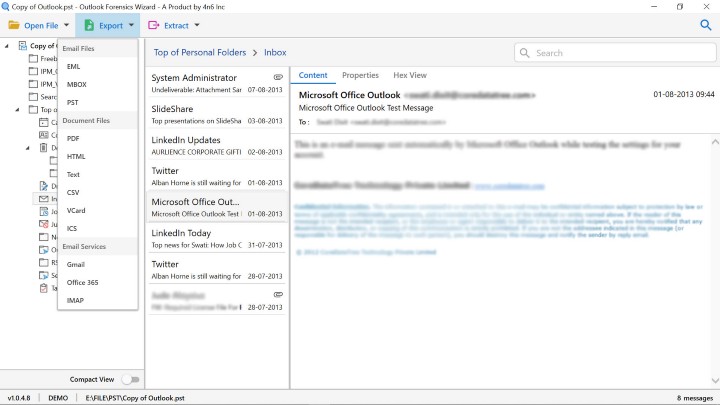Click the IPM_C folder in the tree
The height and width of the screenshot is (405, 720).
click(x=43, y=71)
